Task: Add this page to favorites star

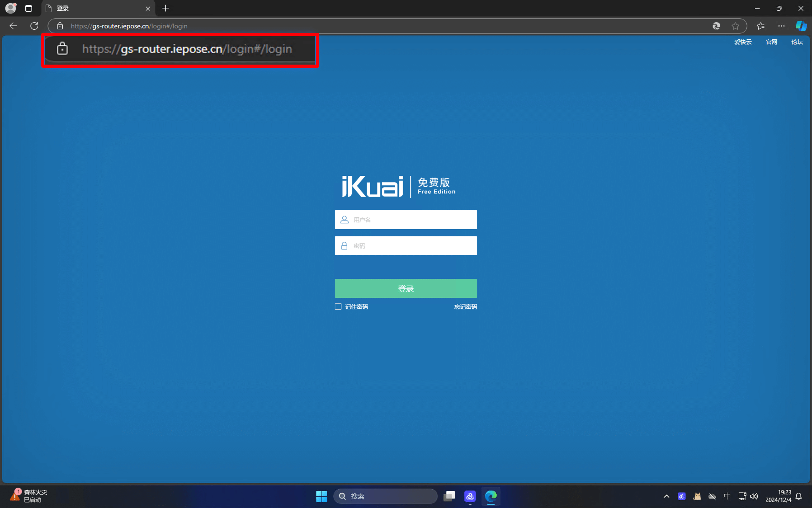Action: click(x=735, y=26)
